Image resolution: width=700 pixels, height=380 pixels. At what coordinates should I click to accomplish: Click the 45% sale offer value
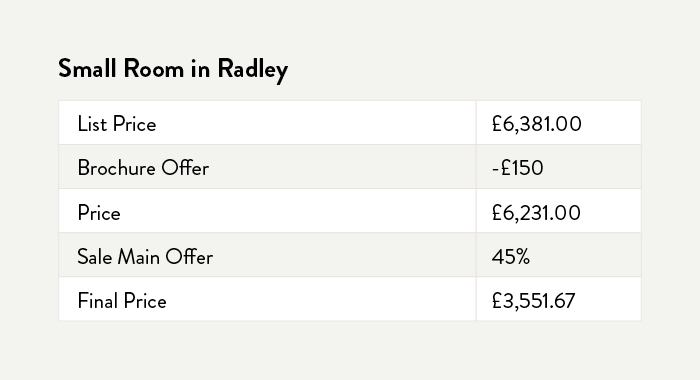pyautogui.click(x=511, y=257)
